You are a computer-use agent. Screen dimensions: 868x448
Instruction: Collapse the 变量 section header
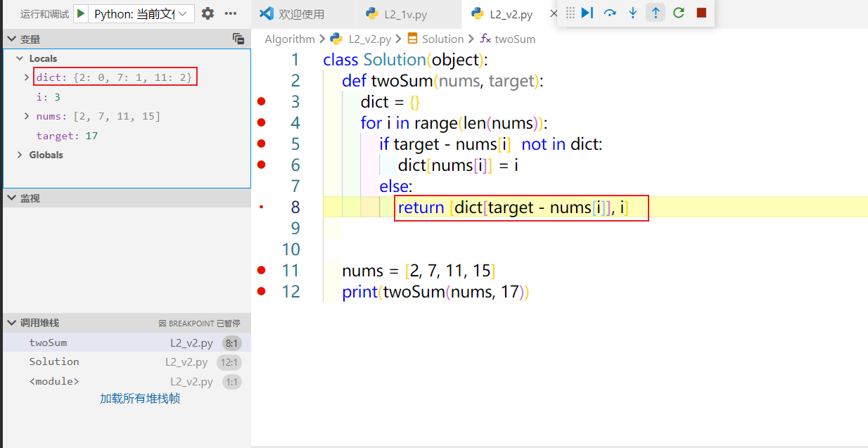(x=127, y=39)
